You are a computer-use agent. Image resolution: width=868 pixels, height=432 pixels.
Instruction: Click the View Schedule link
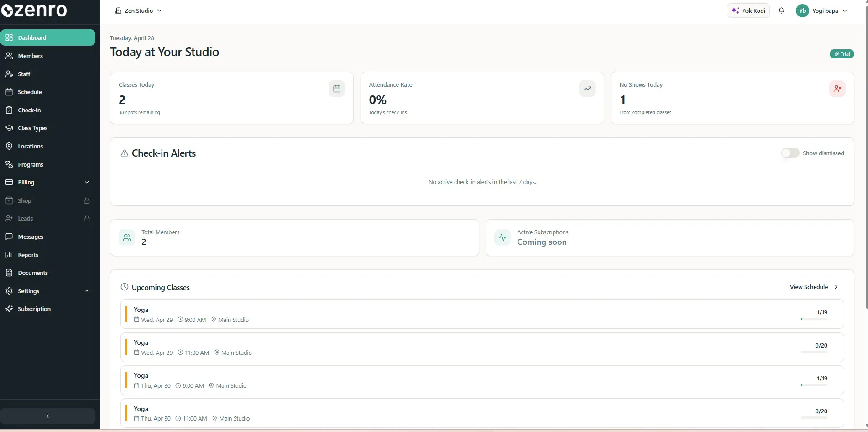click(814, 287)
